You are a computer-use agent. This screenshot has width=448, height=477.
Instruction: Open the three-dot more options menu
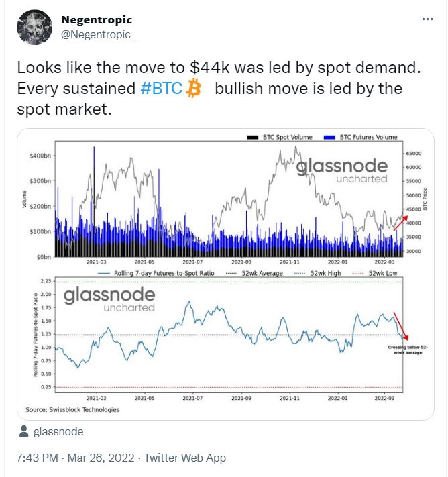[x=427, y=19]
